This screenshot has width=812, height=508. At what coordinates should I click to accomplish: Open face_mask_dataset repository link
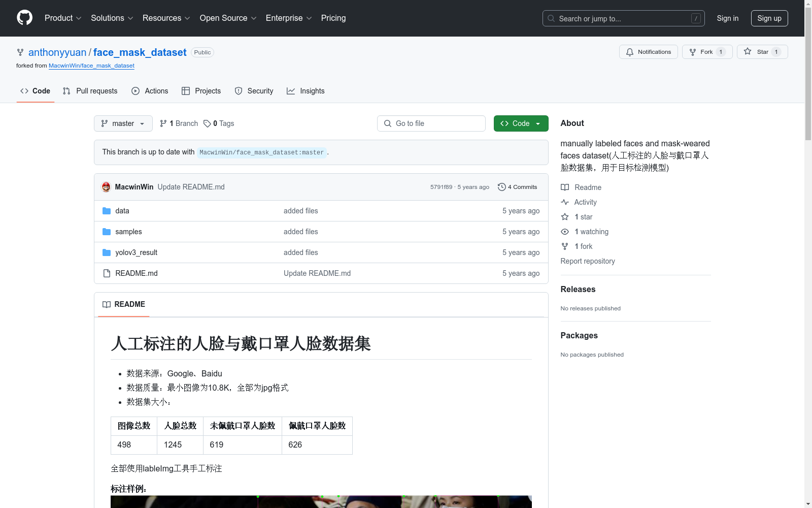pos(140,52)
